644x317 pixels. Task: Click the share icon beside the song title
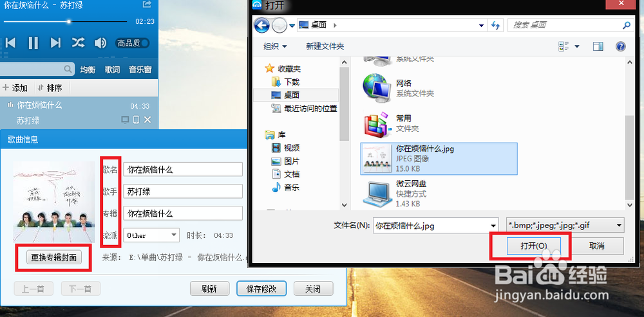tap(147, 5)
